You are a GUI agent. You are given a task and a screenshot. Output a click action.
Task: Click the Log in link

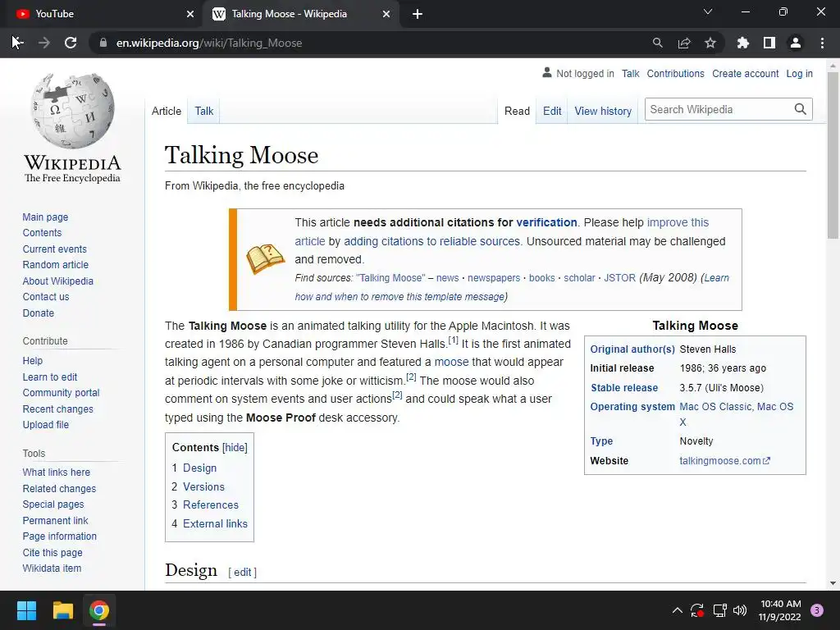pyautogui.click(x=799, y=73)
